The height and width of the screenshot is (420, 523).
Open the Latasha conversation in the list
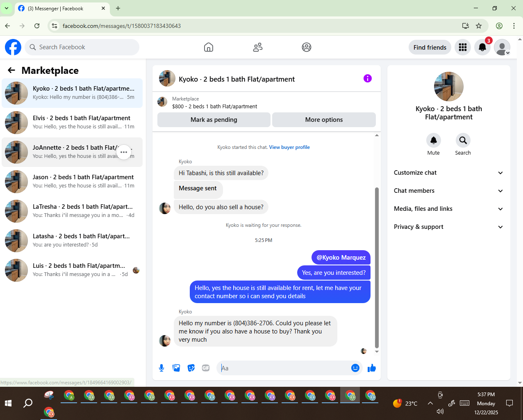point(72,241)
